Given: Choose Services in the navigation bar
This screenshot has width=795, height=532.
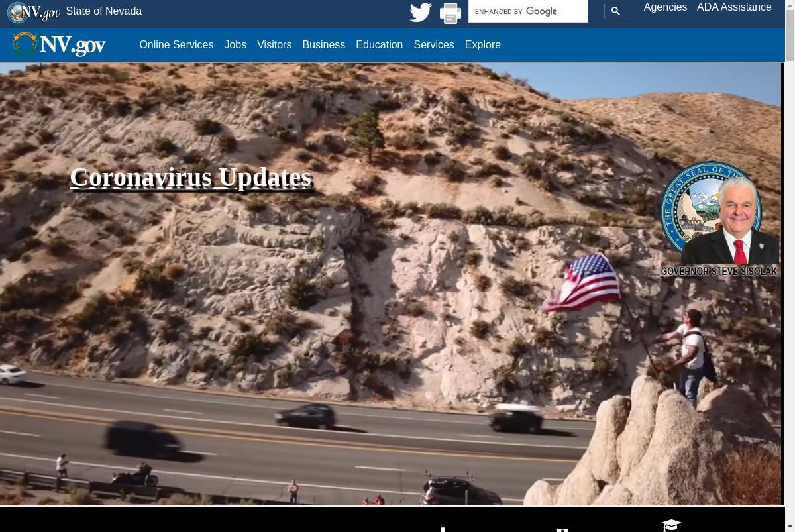Looking at the screenshot, I should click(x=434, y=45).
